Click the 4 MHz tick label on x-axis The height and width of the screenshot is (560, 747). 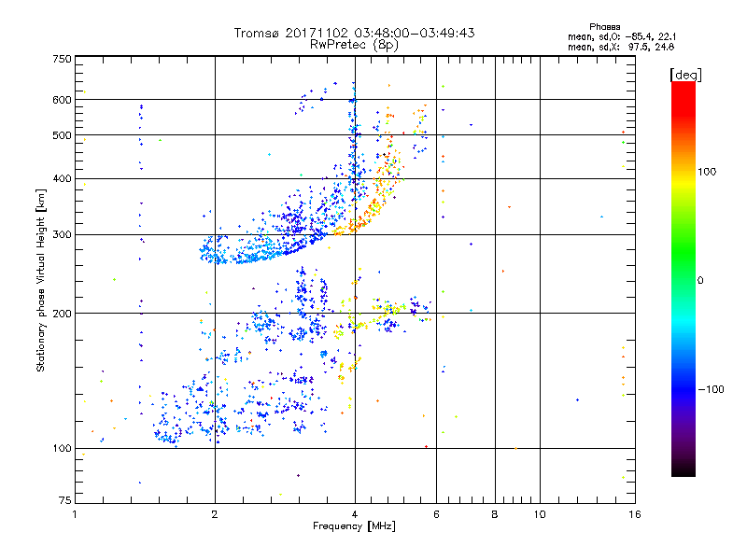(x=355, y=514)
